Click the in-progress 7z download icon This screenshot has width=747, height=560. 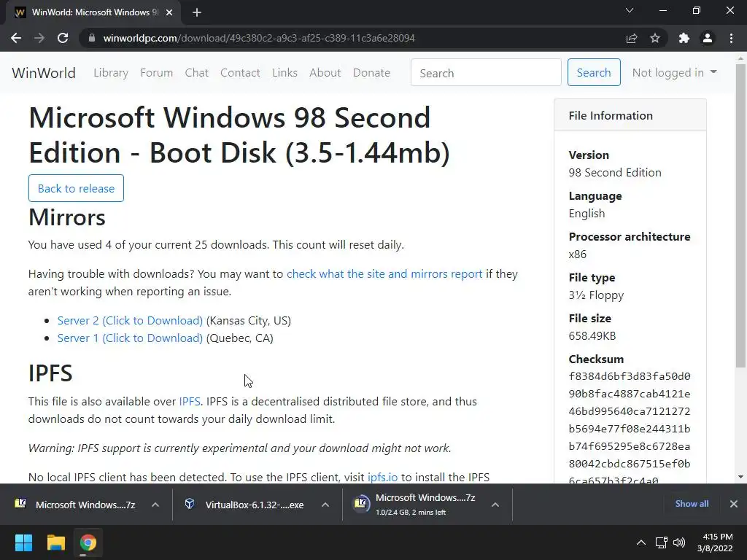coord(361,503)
